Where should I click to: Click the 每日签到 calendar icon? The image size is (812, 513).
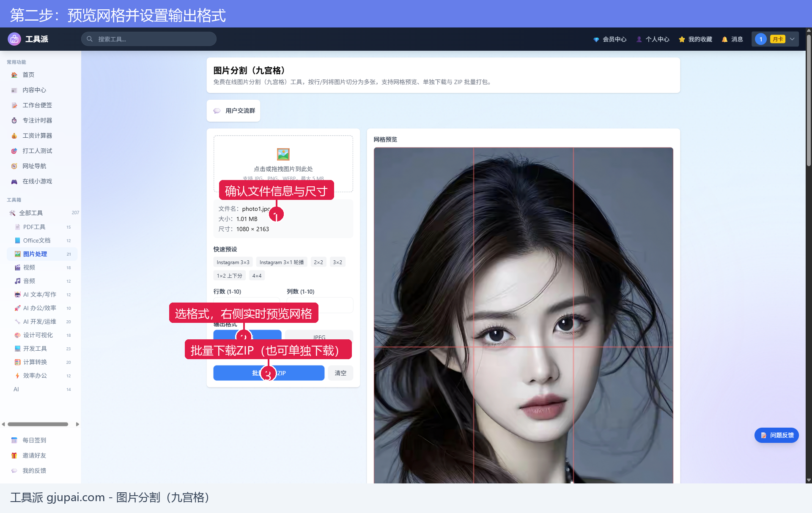[x=14, y=440]
